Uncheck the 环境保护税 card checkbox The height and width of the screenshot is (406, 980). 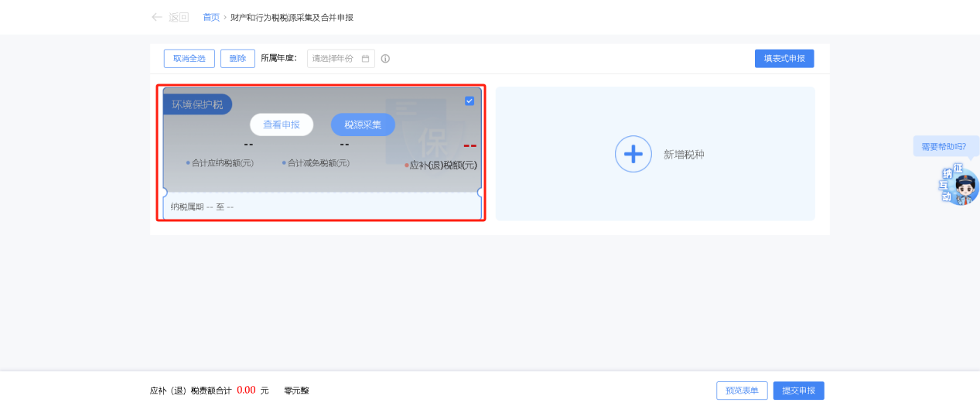coord(470,101)
